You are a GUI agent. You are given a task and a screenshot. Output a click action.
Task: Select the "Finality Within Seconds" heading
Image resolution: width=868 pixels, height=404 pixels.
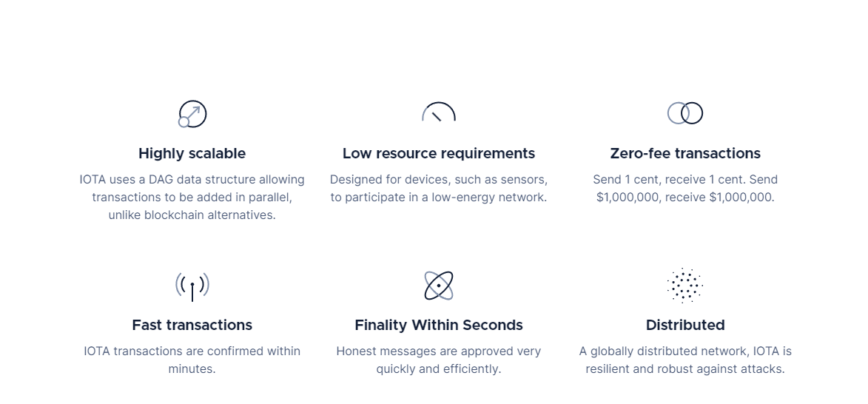click(439, 326)
